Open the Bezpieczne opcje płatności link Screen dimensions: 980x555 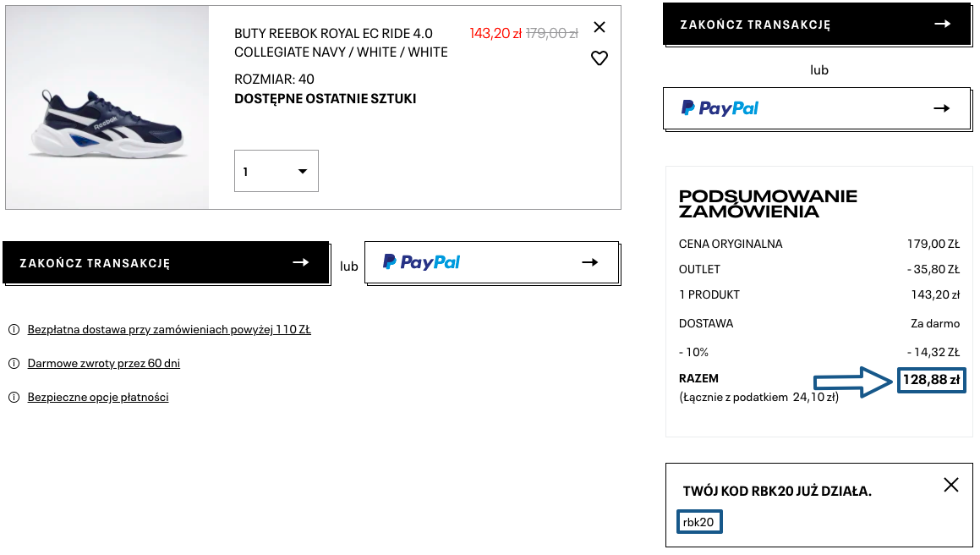click(98, 397)
